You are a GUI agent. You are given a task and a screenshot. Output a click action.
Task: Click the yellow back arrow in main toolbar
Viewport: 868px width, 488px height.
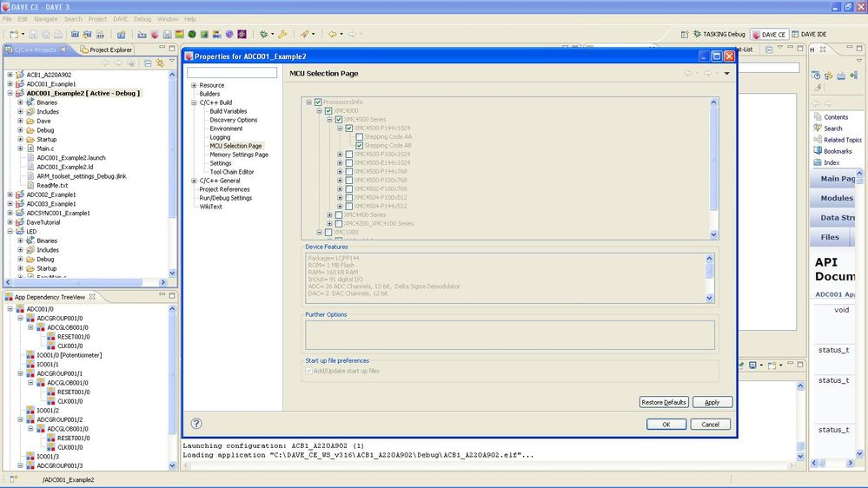click(332, 35)
